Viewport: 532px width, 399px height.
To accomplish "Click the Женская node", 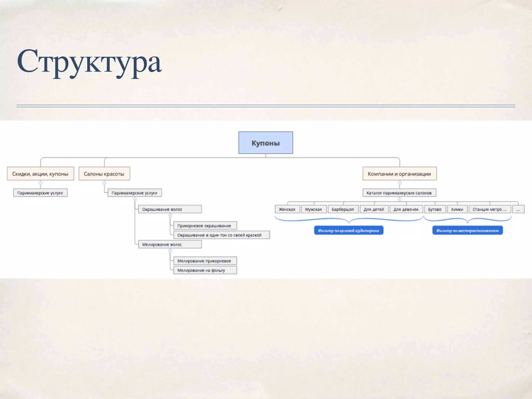I will point(287,209).
